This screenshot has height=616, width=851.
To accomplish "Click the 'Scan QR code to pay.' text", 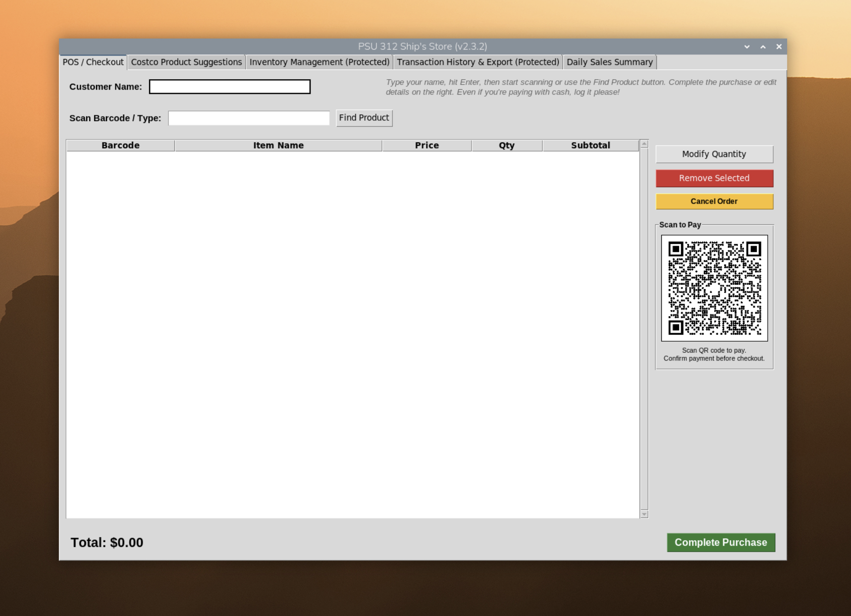I will click(714, 350).
